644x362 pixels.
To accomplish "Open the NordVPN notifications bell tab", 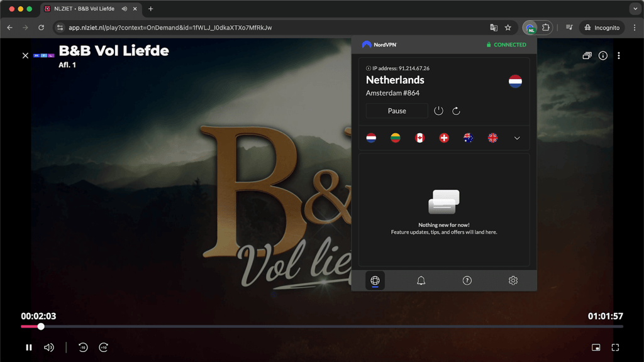I will [x=421, y=280].
